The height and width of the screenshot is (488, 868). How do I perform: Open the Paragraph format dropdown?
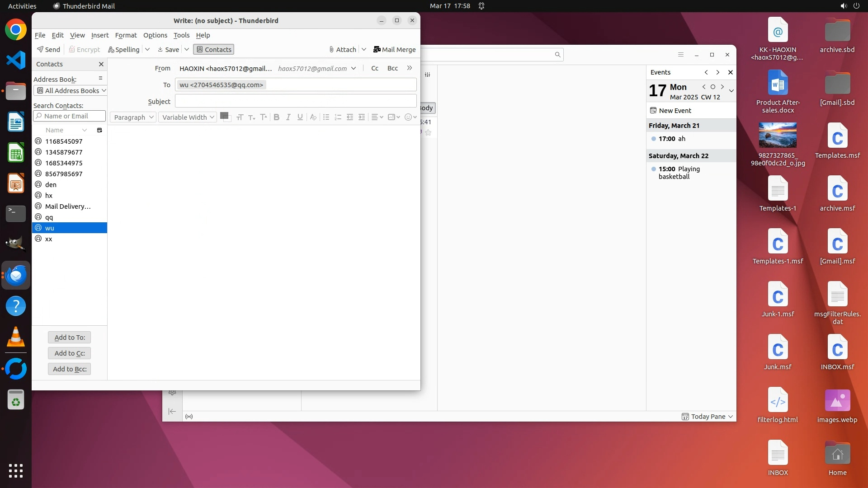(133, 117)
